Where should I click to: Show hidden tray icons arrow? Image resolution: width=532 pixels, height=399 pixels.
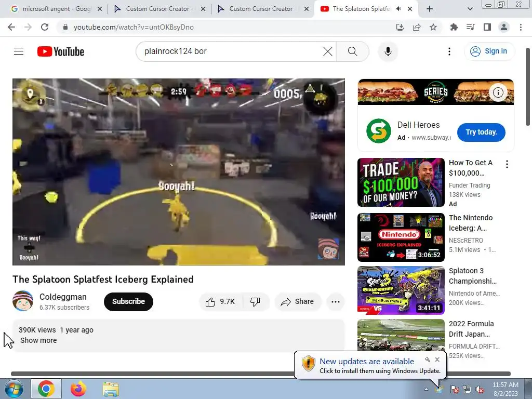click(426, 389)
